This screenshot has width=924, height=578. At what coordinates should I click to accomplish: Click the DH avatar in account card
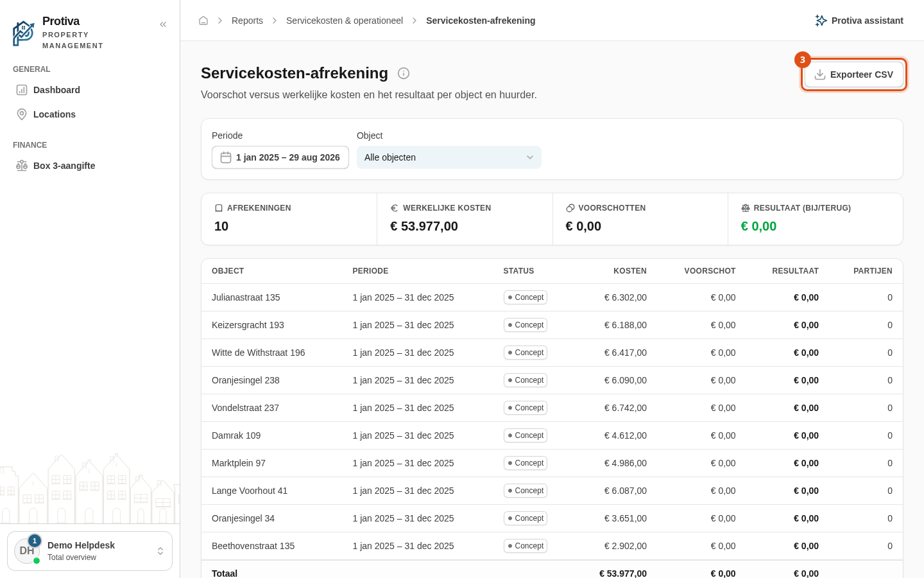27,551
